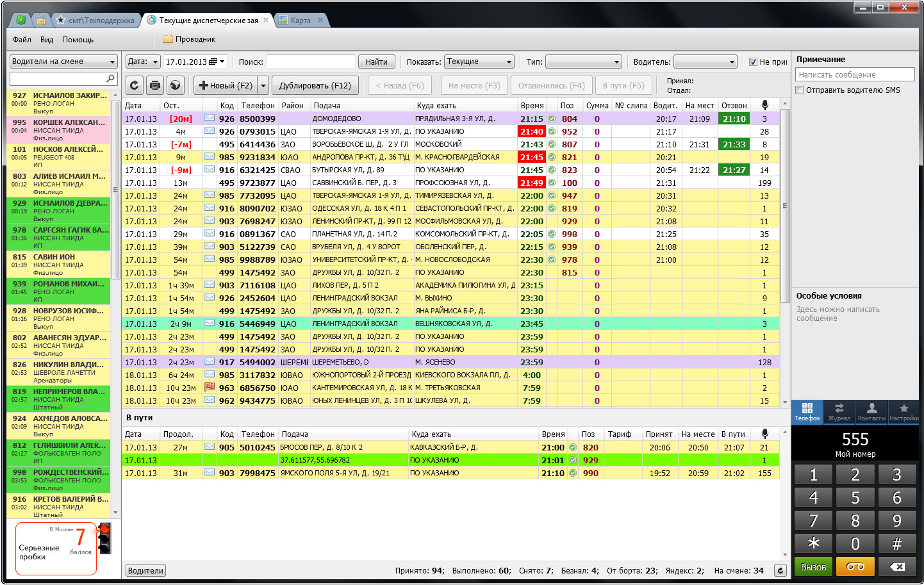Open the Журнал call log panel
This screenshot has height=585, width=924.
[x=839, y=412]
